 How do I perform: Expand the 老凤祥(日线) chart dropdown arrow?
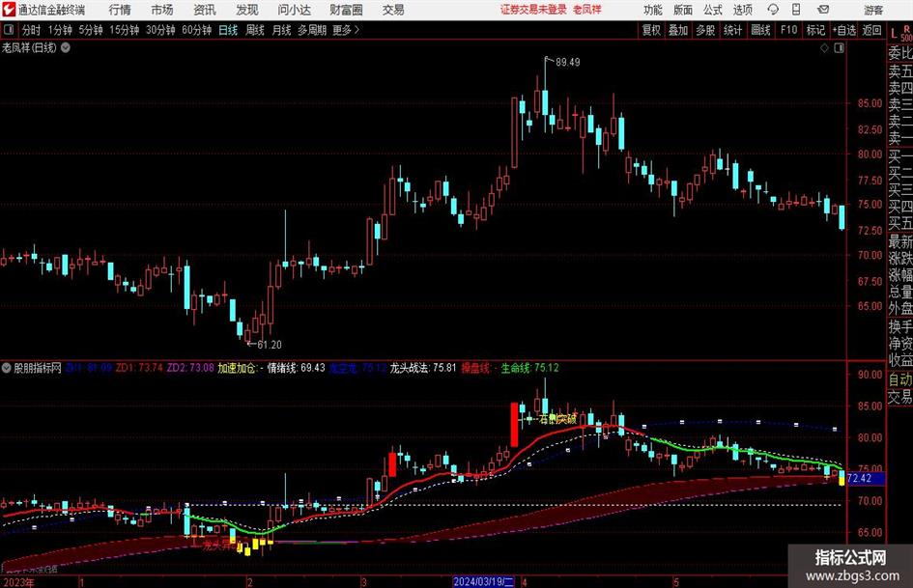pos(66,47)
